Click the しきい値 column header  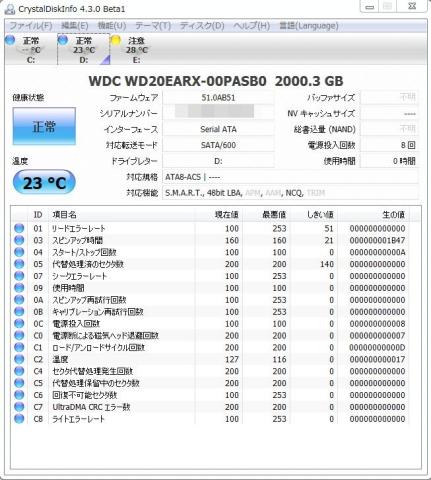[314, 215]
